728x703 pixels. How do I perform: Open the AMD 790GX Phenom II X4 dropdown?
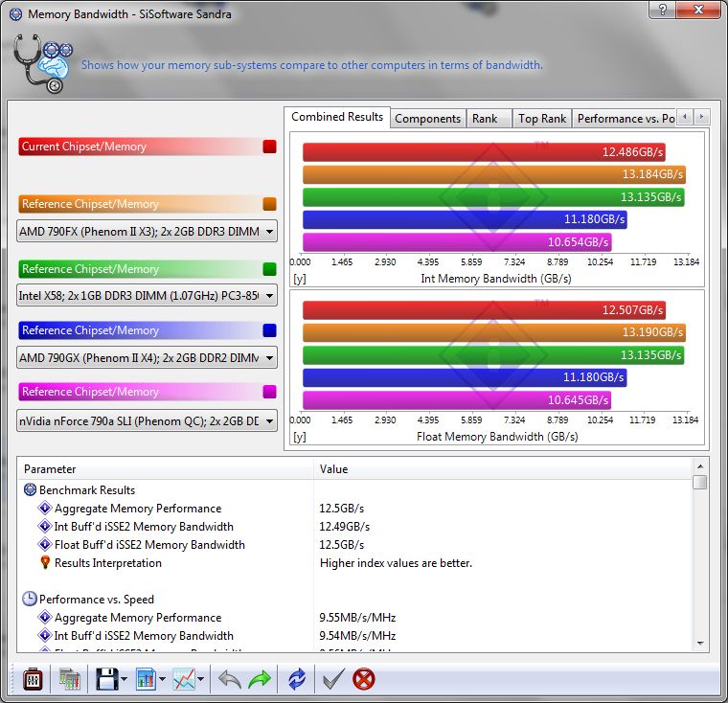(147, 357)
